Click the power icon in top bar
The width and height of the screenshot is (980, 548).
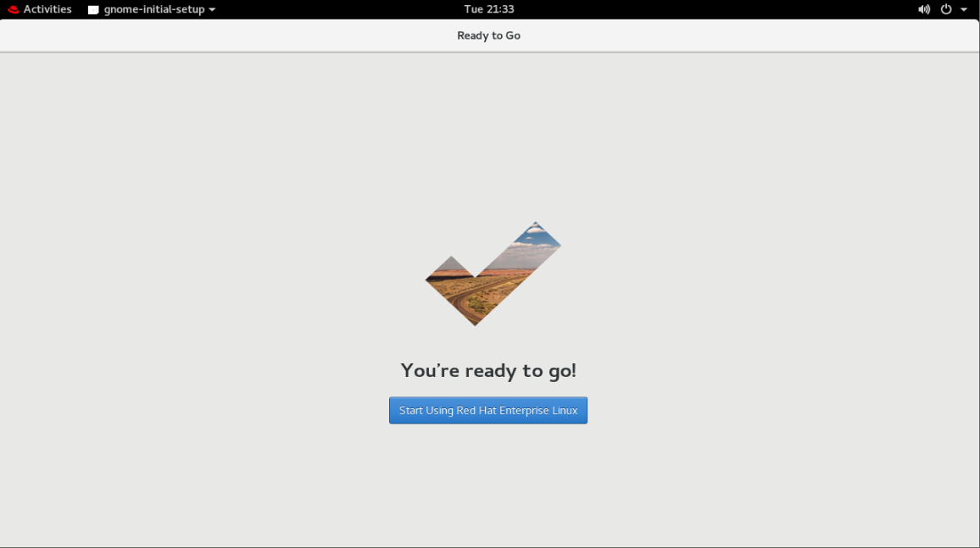[x=946, y=9]
